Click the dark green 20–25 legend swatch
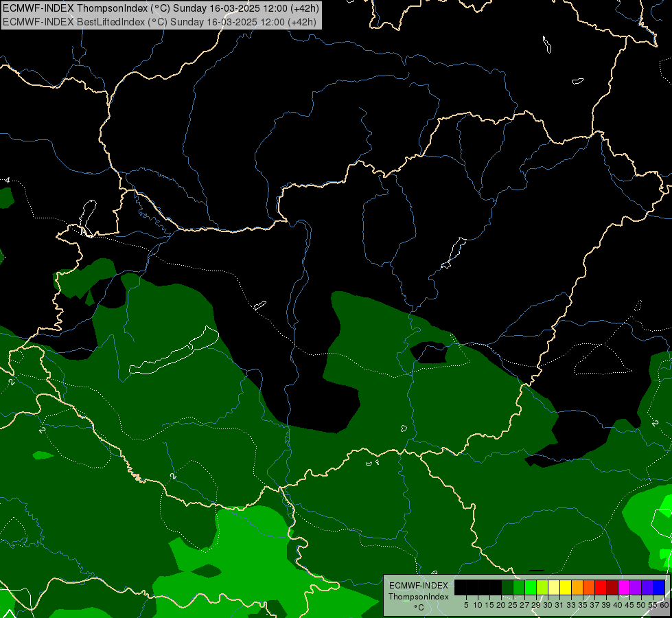The height and width of the screenshot is (618, 672). pyautogui.click(x=507, y=587)
